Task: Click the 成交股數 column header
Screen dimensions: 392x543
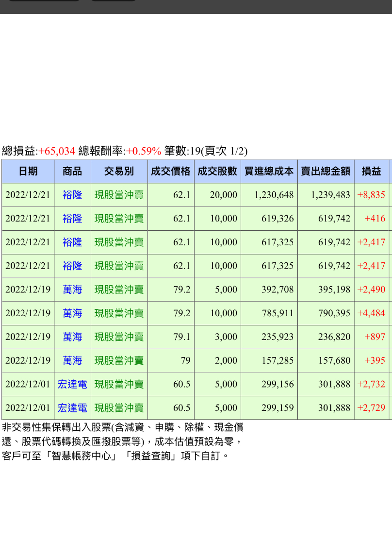Action: click(x=217, y=171)
